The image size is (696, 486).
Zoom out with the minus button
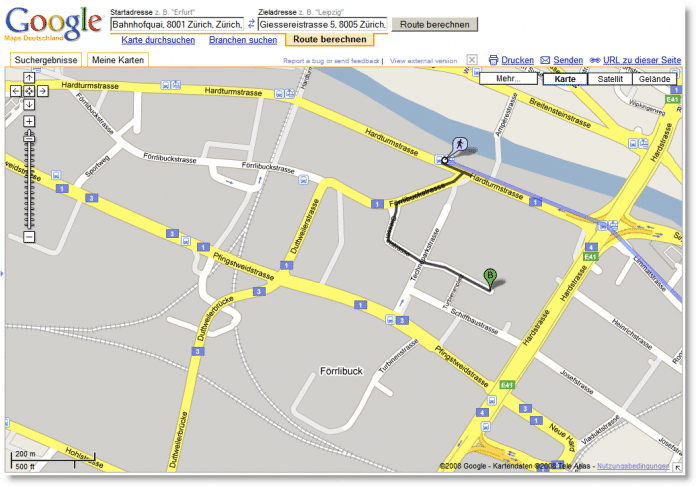(x=29, y=237)
